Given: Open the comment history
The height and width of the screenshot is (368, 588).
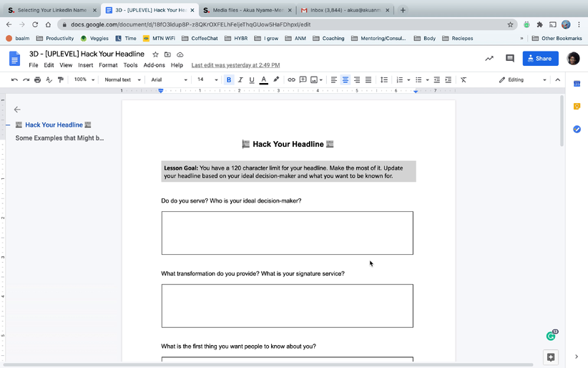Looking at the screenshot, I should tap(509, 58).
